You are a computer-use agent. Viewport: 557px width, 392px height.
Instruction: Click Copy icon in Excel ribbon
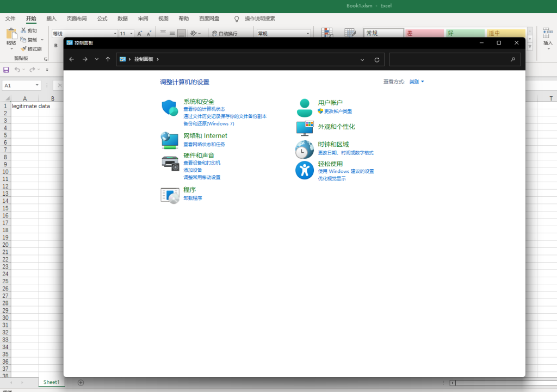23,39
